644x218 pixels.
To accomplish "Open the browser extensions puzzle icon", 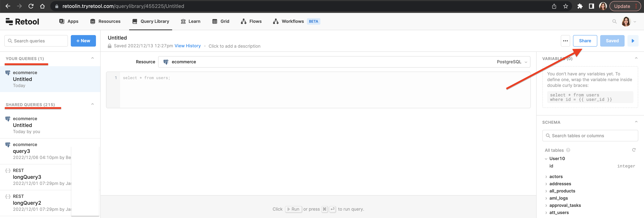I will 580,6.
